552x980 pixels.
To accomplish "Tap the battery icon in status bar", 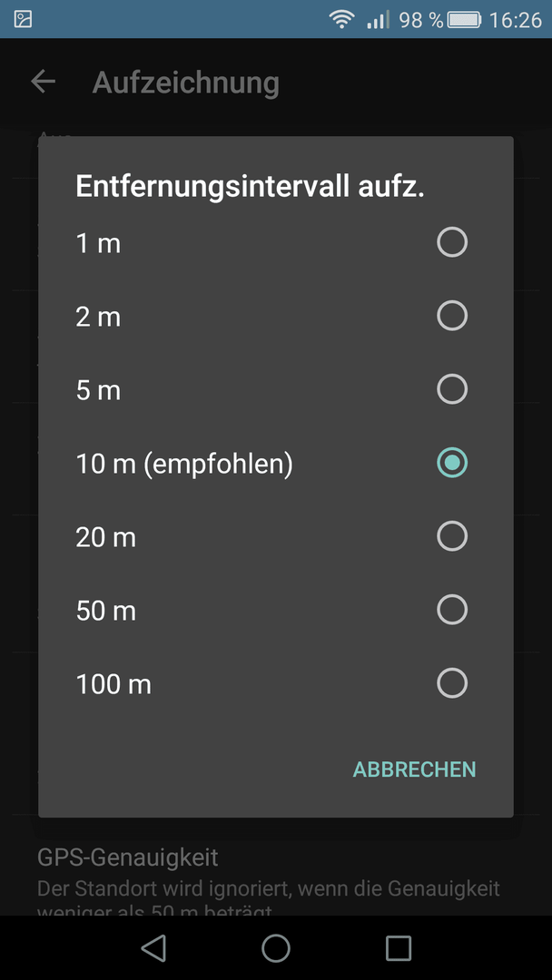I will coord(464,20).
